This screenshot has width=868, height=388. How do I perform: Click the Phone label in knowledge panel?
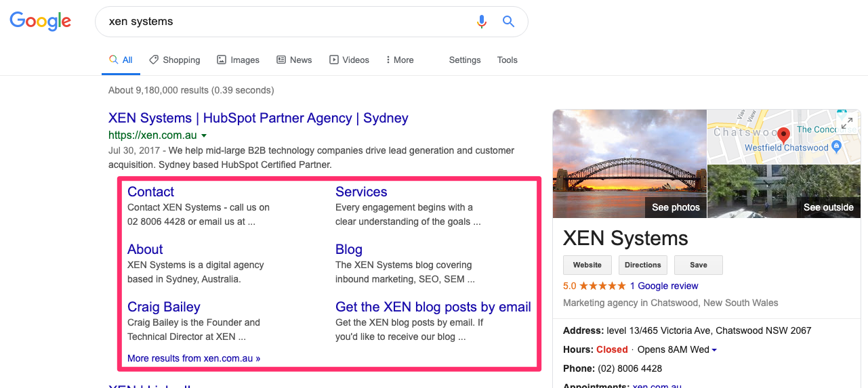[579, 369]
